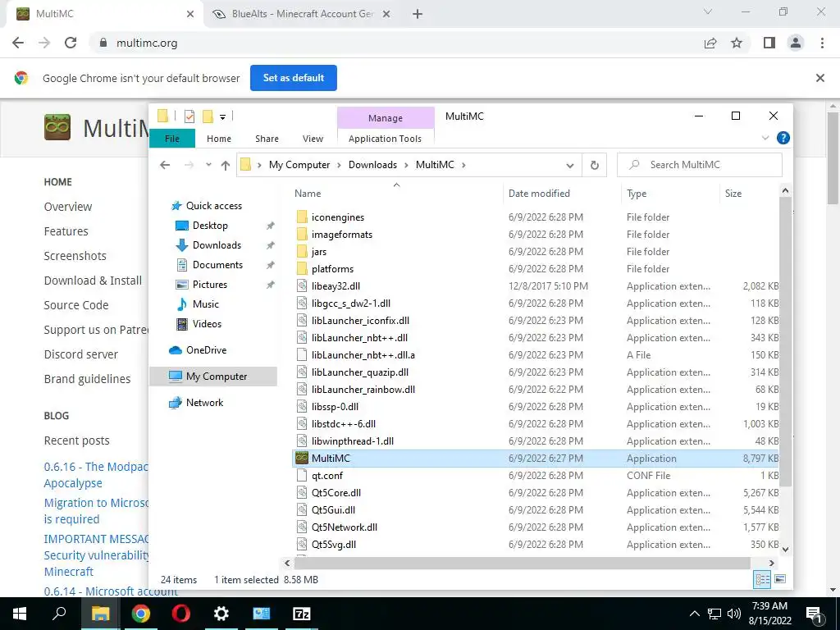
Task: Click the New folder quick access icon
Action: [208, 116]
